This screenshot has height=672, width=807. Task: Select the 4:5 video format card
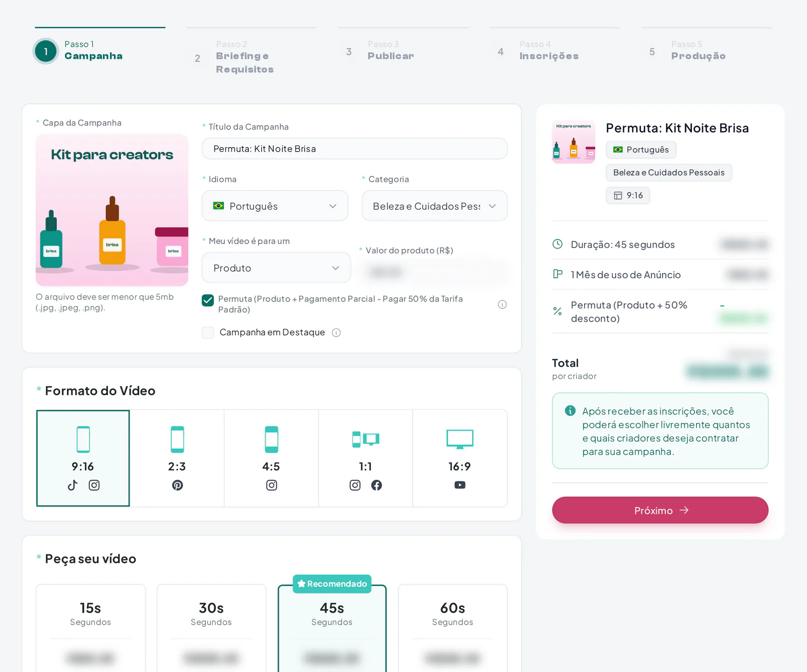pyautogui.click(x=271, y=458)
